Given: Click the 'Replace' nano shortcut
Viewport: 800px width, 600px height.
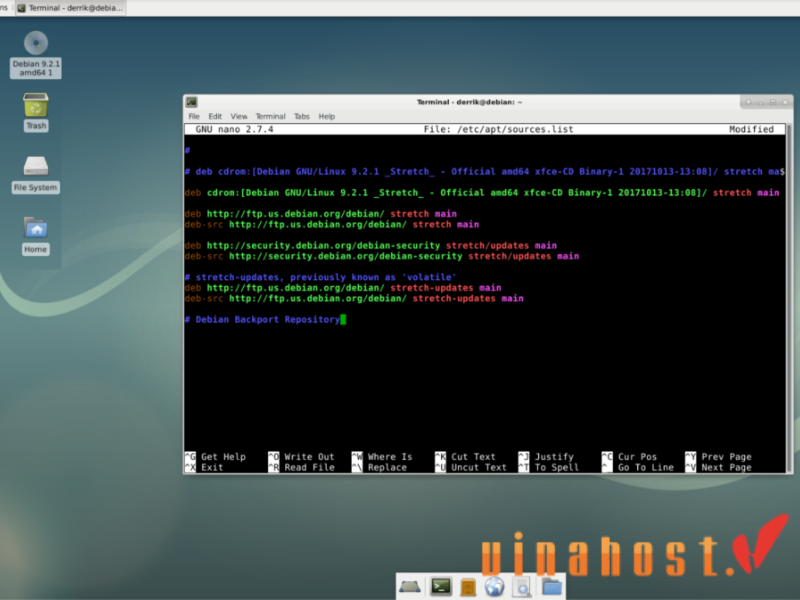Looking at the screenshot, I should (x=380, y=467).
